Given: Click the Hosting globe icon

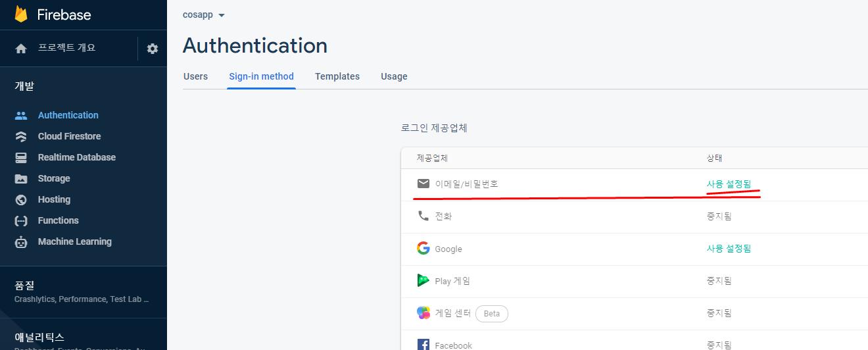Looking at the screenshot, I should [x=21, y=199].
